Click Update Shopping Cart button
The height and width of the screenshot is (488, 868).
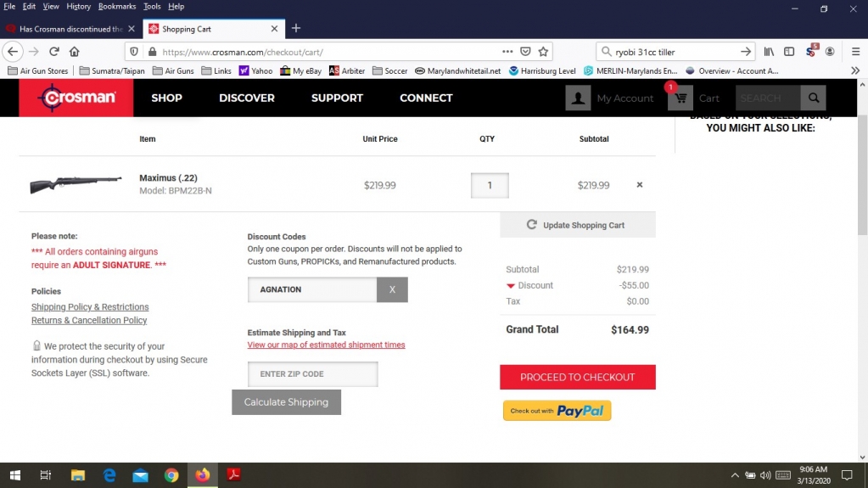coord(577,225)
